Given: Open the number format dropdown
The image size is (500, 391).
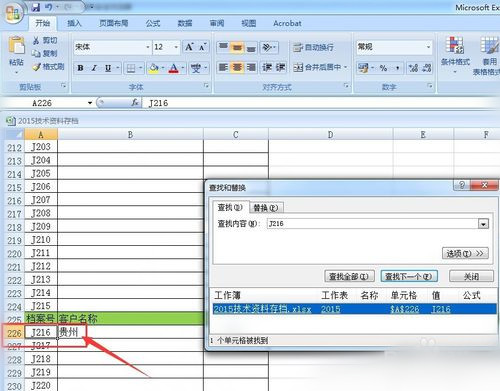Looking at the screenshot, I should (428, 47).
